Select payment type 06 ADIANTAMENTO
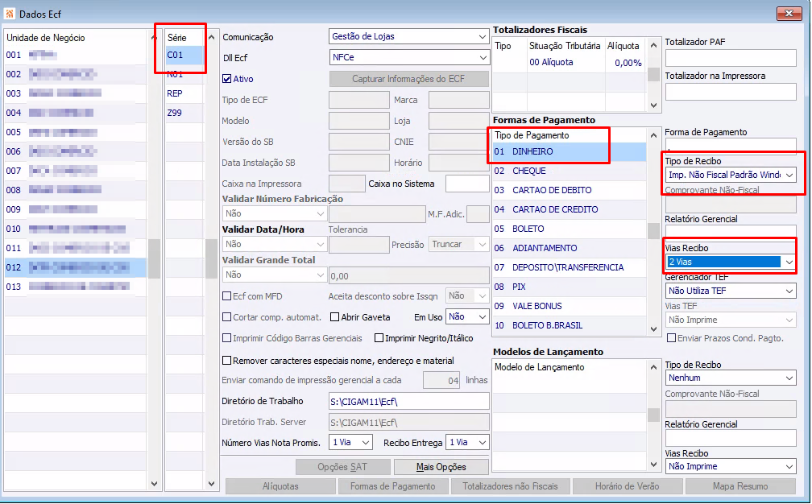Screen dimensions: 812x504 [x=569, y=249]
